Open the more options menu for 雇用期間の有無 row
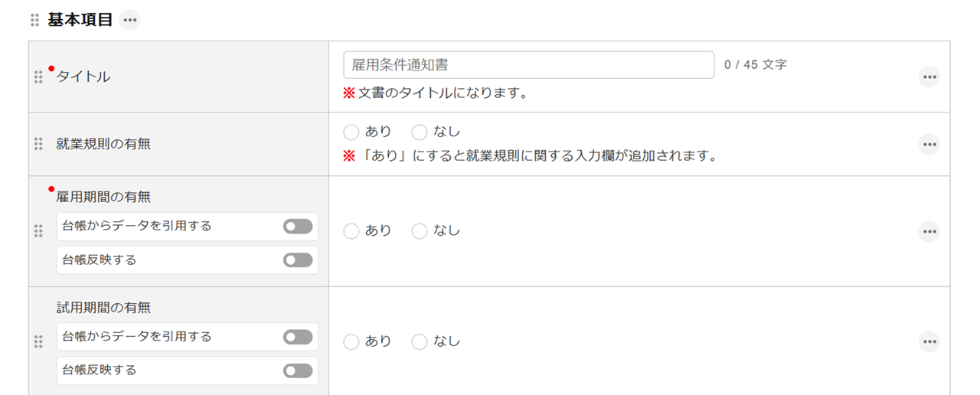 (929, 231)
